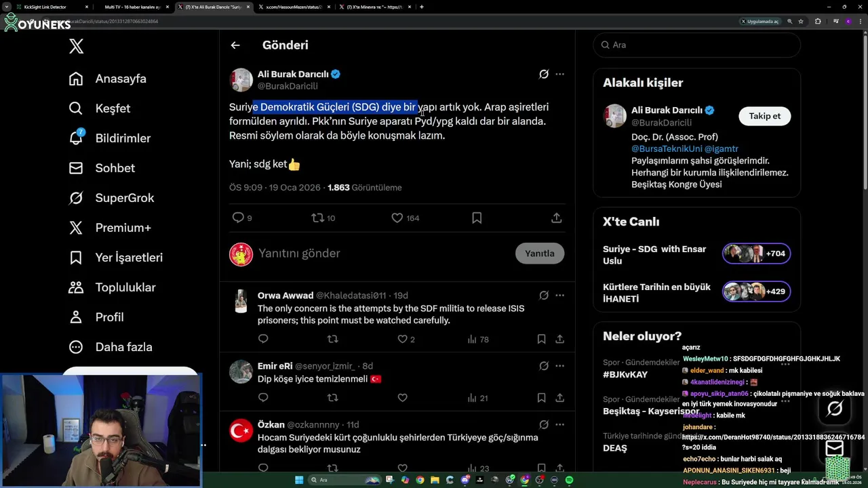The width and height of the screenshot is (868, 488).
Task: Open Kürtlere Tarihin en büyük İHANETİ live
Action: pos(696,293)
